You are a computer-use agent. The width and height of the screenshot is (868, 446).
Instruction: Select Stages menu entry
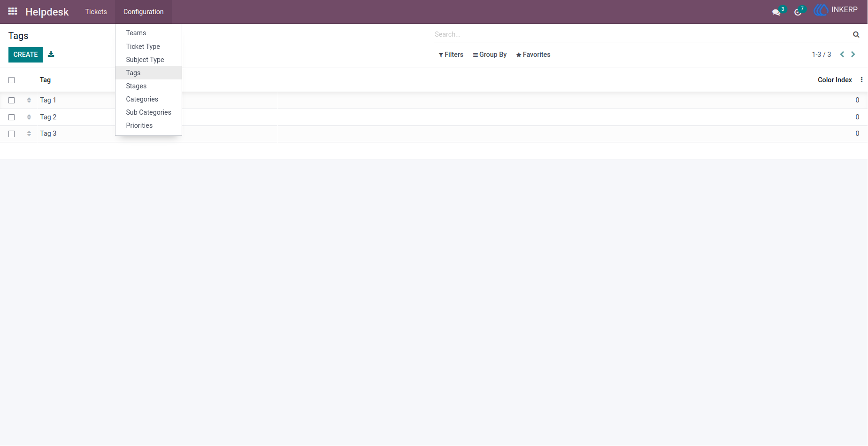click(x=148, y=86)
